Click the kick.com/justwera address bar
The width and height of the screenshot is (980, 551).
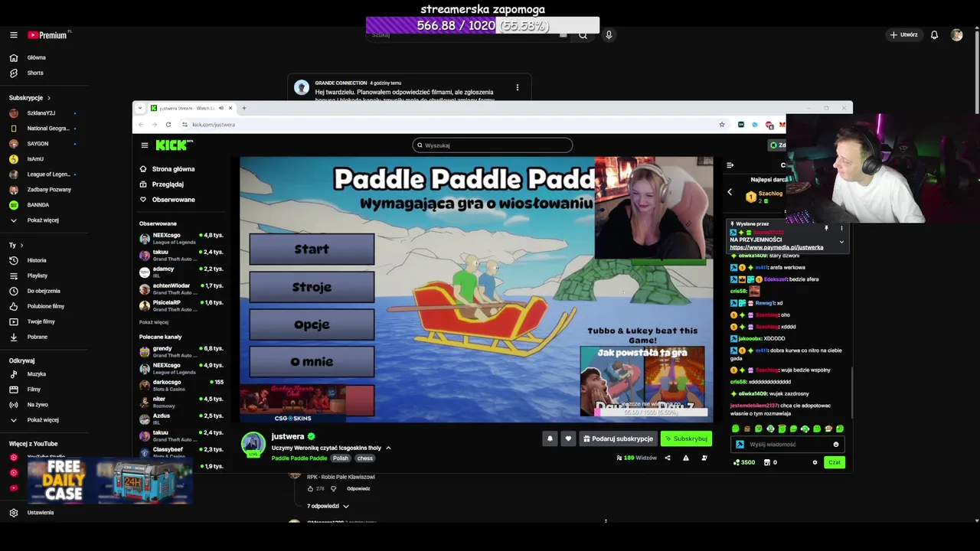point(452,124)
